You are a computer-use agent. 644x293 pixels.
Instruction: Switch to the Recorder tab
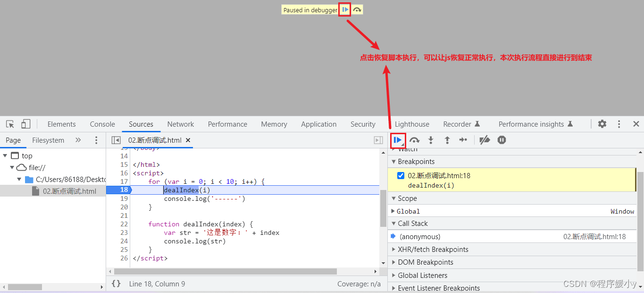[461, 124]
